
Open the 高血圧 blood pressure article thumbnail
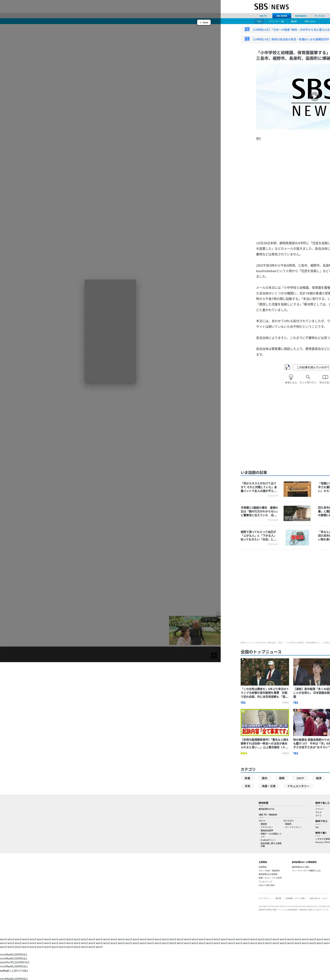[x=297, y=538]
